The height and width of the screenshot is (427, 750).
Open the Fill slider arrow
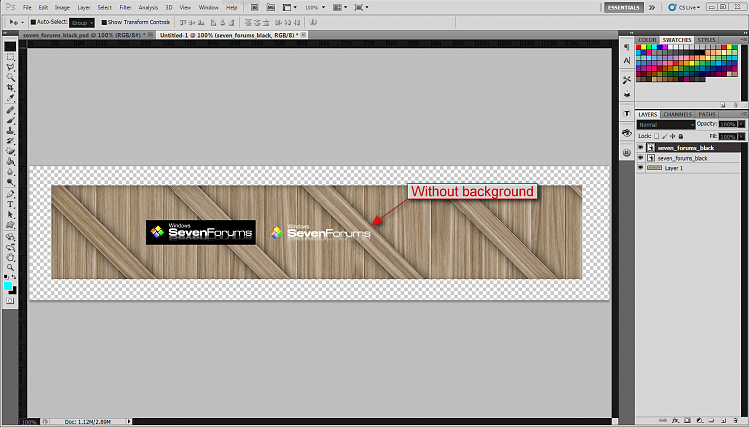pos(741,137)
